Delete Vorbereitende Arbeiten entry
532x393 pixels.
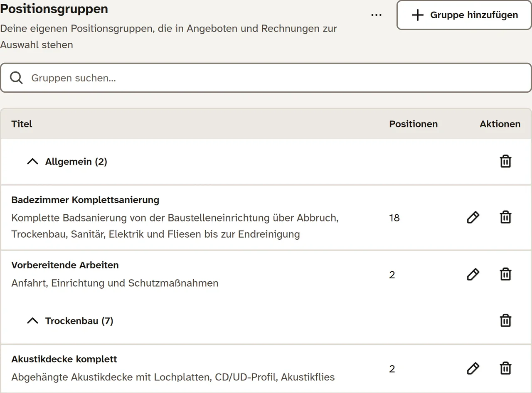(x=505, y=274)
